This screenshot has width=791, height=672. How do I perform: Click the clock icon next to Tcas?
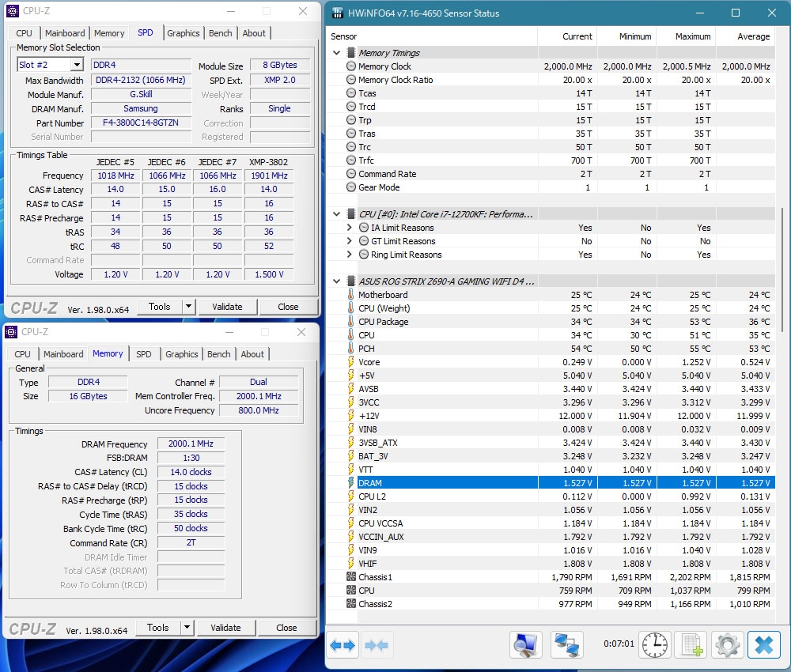(351, 92)
